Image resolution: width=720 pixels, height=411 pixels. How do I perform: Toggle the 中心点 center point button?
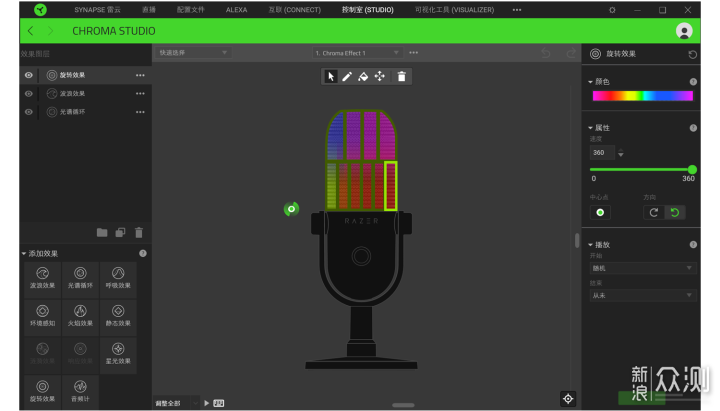point(600,212)
